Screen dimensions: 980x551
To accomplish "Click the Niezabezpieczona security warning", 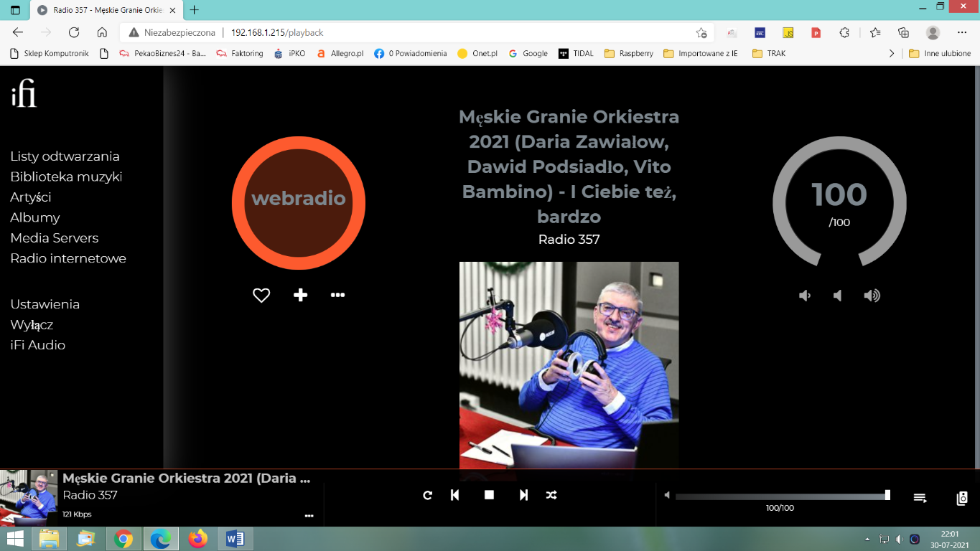I will click(x=172, y=32).
